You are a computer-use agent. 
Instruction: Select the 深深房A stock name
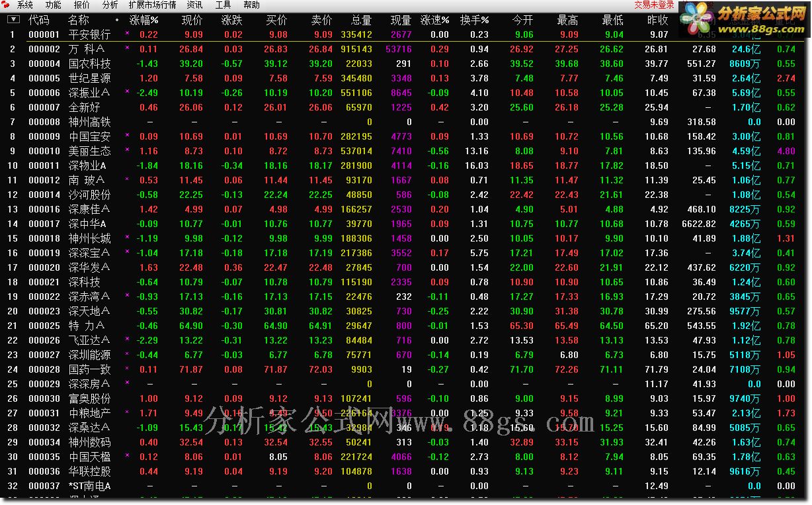[89, 384]
